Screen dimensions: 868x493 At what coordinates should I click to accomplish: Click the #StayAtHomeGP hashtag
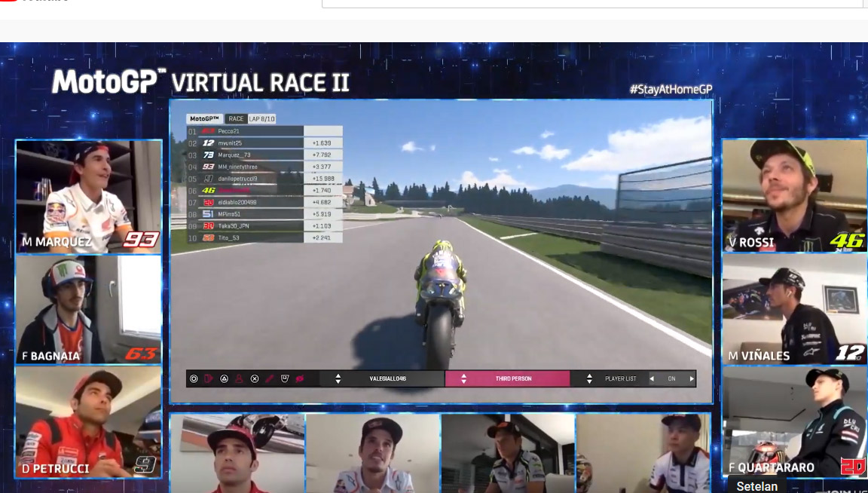(x=671, y=89)
